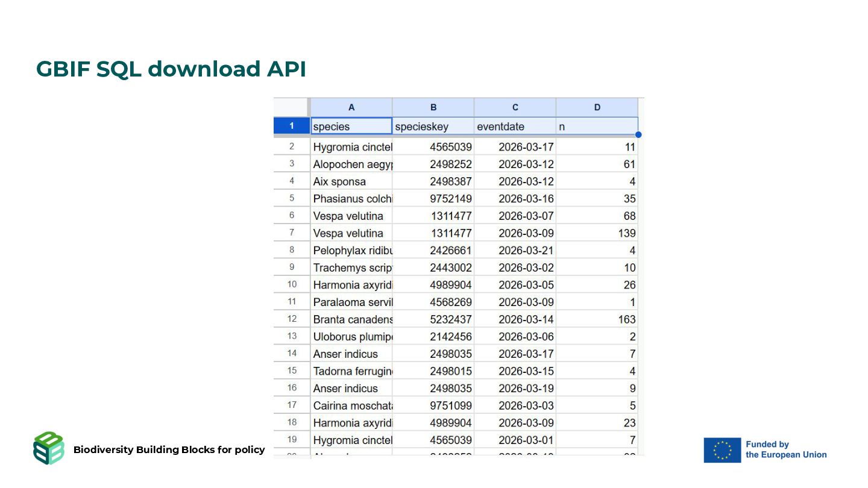Click the specieskey value 9751099
Screen dimensions: 868x488
[x=433, y=405]
